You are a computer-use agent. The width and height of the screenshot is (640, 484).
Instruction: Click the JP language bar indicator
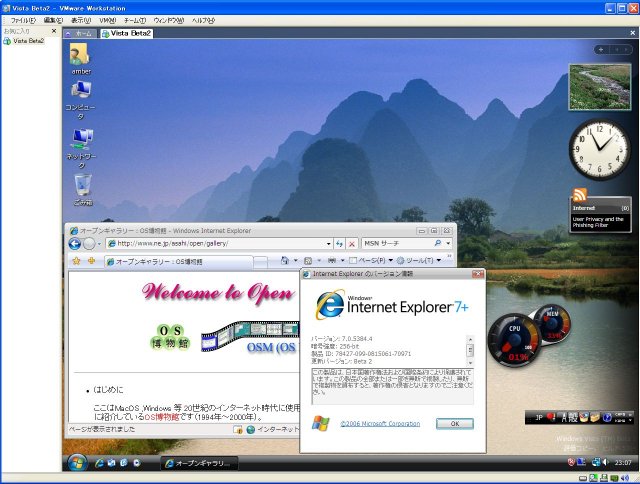pyautogui.click(x=539, y=417)
